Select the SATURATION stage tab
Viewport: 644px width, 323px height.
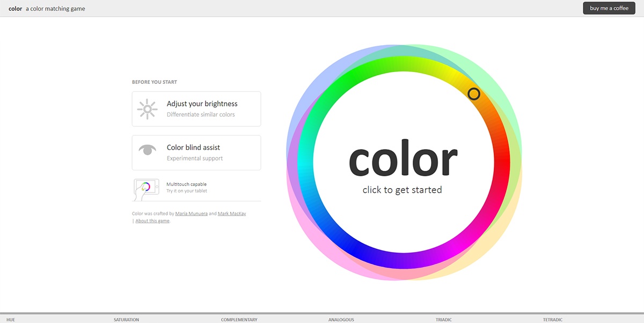(126, 320)
